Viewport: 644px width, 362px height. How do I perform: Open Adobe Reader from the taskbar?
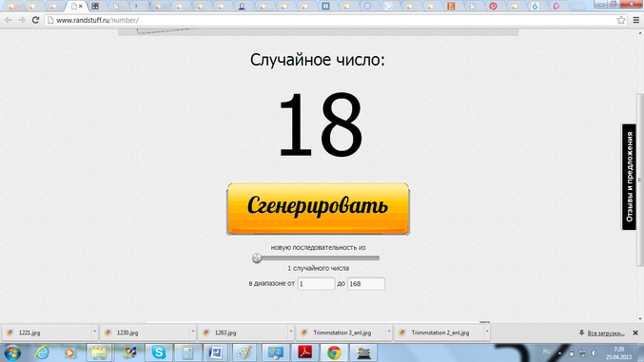304,352
